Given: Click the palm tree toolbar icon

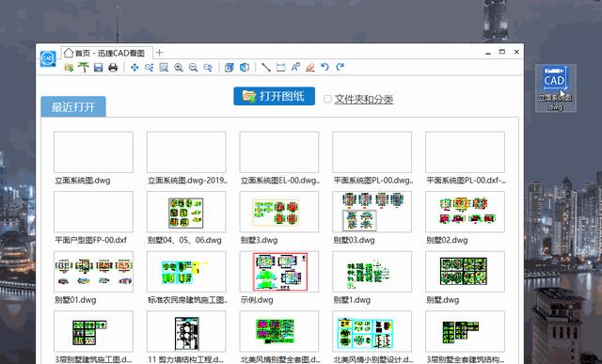Looking at the screenshot, I should tap(84, 68).
